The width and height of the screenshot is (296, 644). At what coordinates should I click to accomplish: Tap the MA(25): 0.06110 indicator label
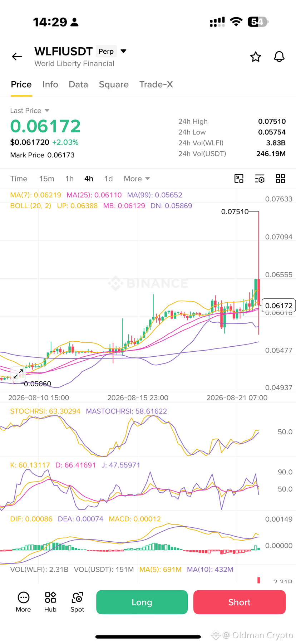94,195
